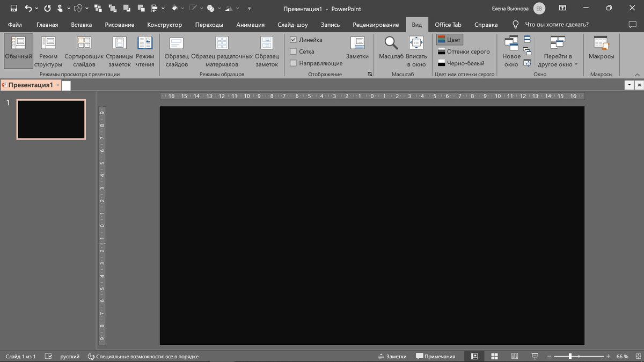Expand the Undo history dropdown arrow
The image size is (644, 362).
pyautogui.click(x=36, y=9)
